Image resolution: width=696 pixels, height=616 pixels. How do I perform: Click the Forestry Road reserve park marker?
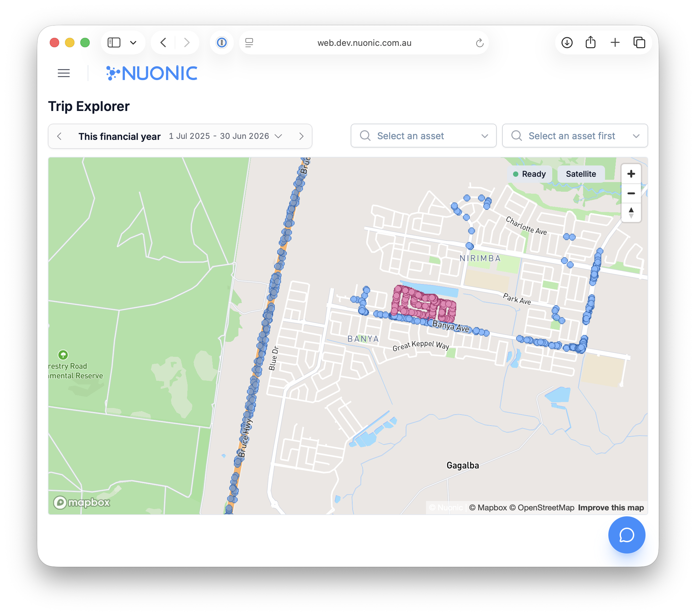63,355
